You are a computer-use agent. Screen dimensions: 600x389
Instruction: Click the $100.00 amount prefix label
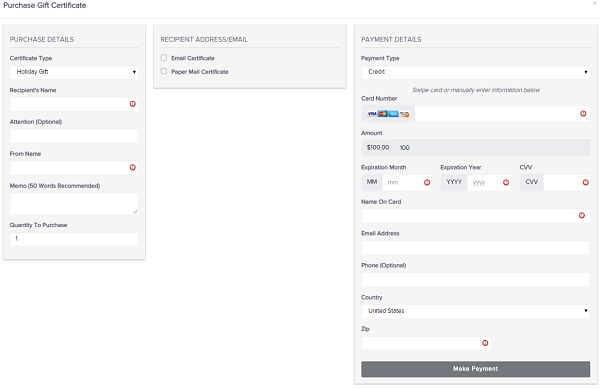[378, 148]
